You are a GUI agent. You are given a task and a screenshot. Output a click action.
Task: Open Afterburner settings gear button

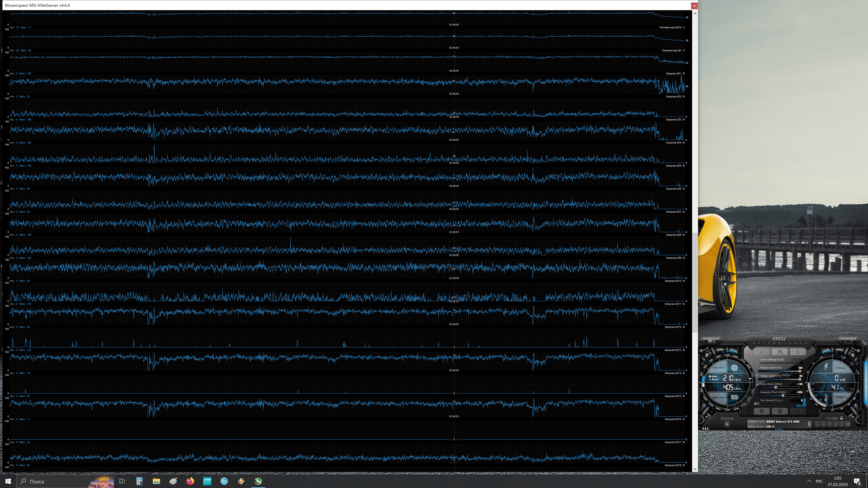pyautogui.click(x=762, y=411)
